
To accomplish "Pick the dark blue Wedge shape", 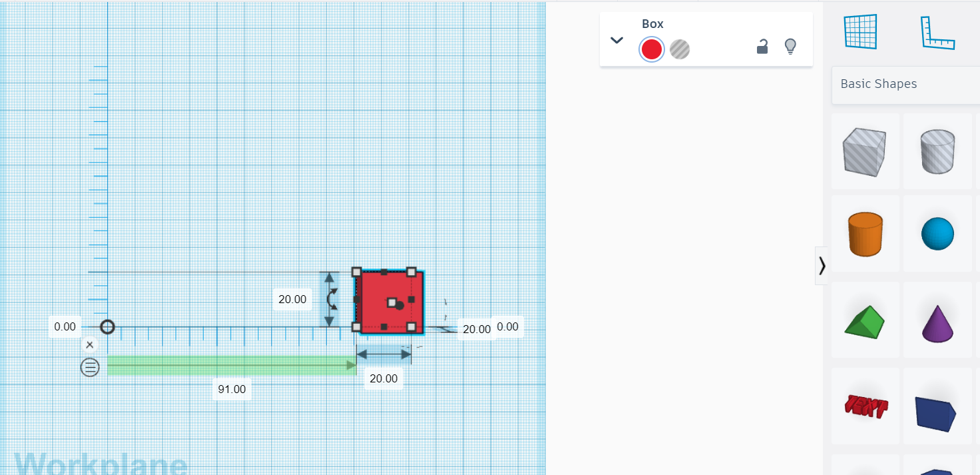I will pyautogui.click(x=936, y=413).
